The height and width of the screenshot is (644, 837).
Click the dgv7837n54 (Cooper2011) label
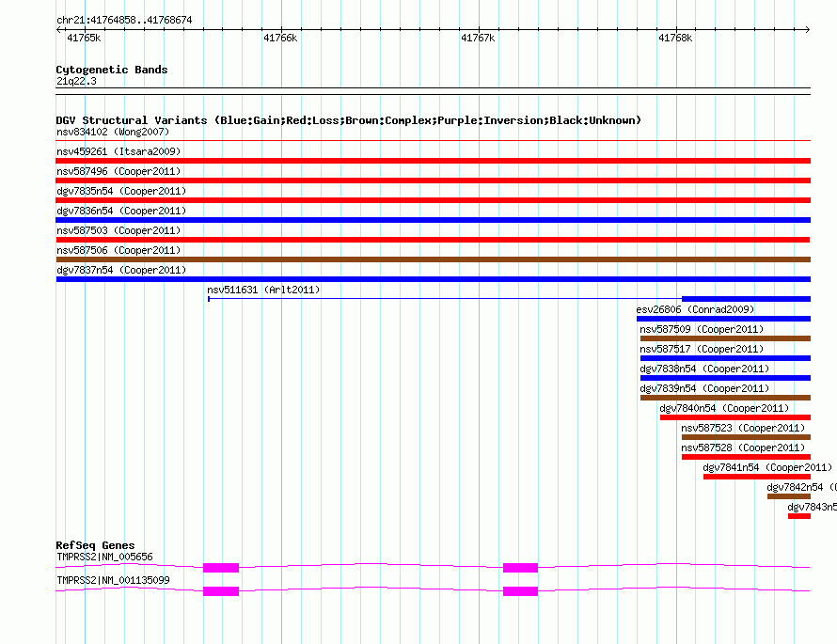point(121,270)
